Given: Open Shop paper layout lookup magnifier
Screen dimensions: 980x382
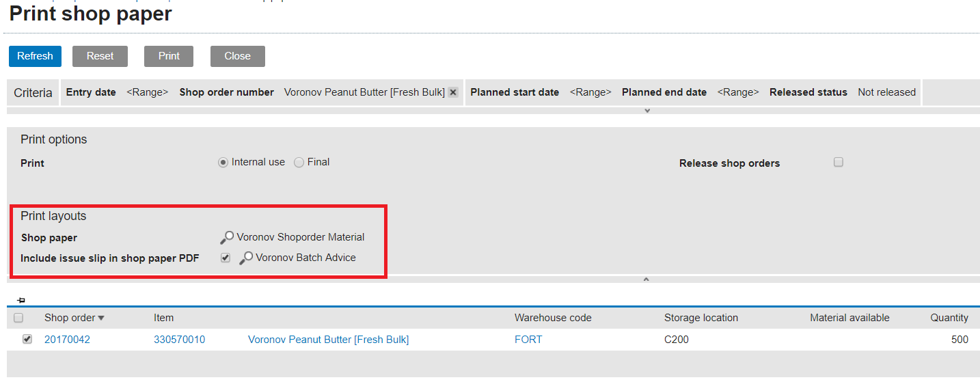Looking at the screenshot, I should 226,238.
